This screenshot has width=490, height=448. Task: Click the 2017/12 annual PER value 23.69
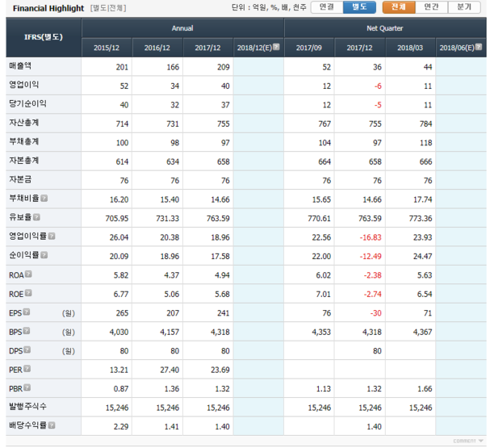(220, 370)
